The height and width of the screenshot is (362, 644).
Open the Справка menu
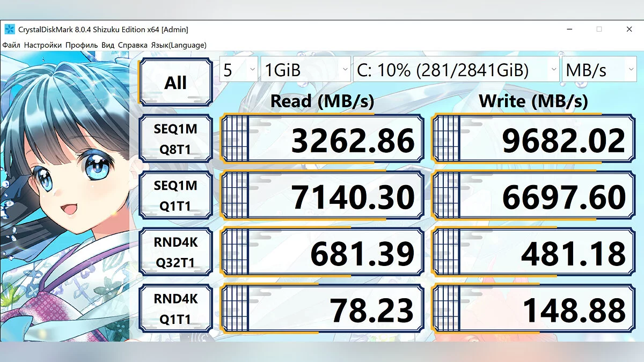pos(133,45)
